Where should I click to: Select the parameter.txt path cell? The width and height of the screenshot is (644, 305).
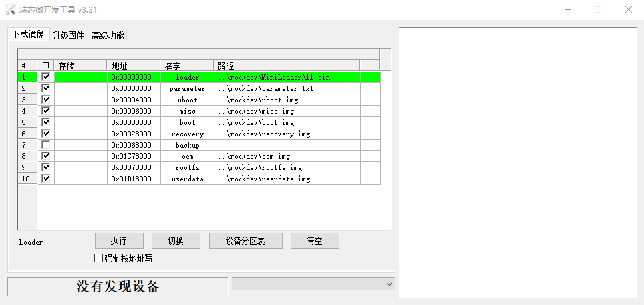pos(287,88)
